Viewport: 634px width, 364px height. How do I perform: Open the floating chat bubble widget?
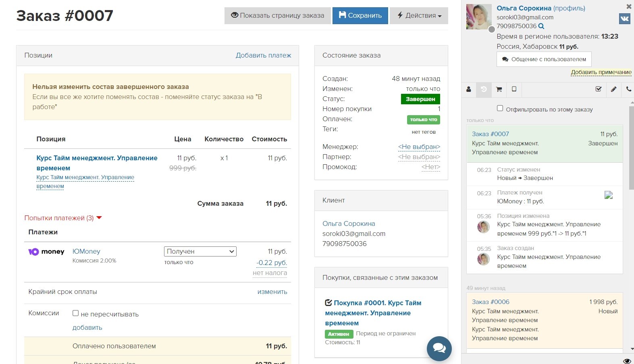439,348
